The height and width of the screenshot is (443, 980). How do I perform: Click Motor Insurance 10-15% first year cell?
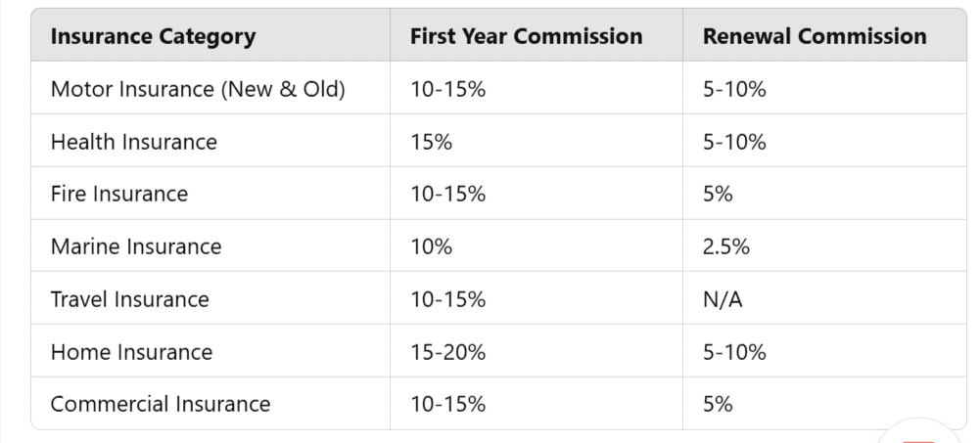click(x=448, y=90)
